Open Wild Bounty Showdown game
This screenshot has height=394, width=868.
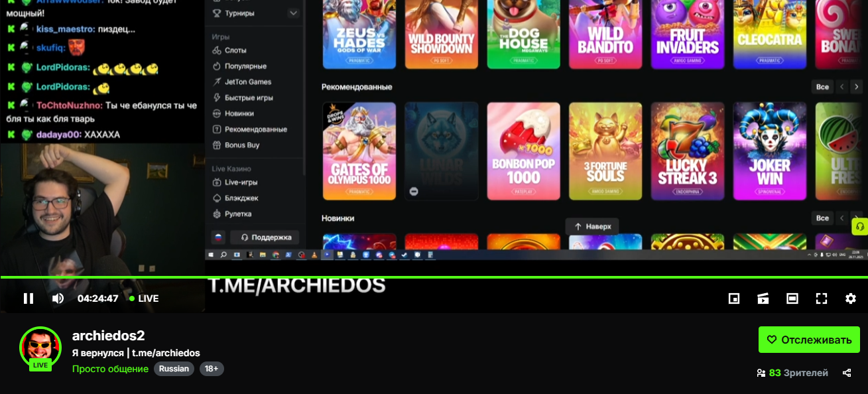pos(442,33)
